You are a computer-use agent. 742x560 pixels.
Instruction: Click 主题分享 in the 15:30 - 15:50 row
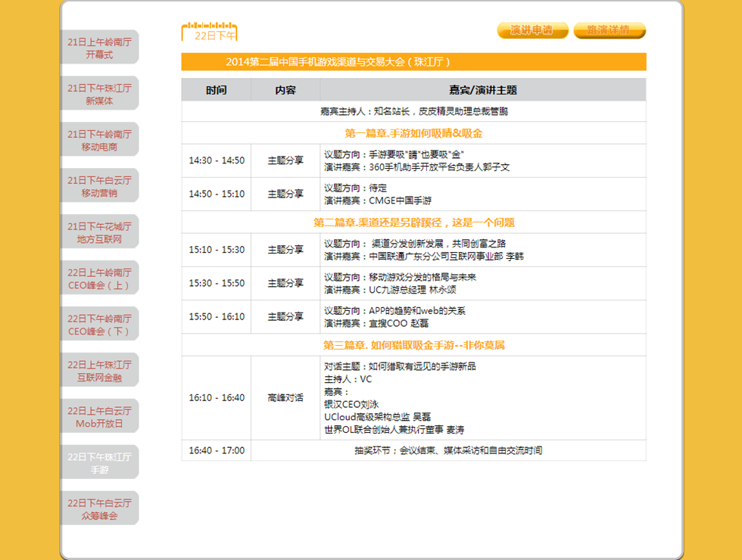pyautogui.click(x=285, y=283)
